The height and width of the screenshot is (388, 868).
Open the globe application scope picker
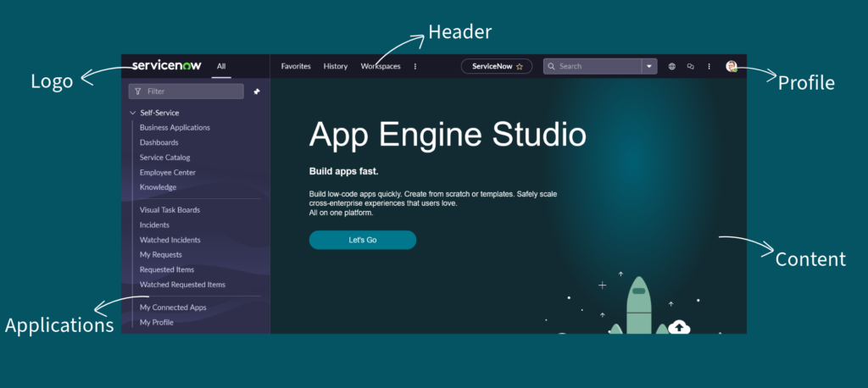click(x=672, y=66)
